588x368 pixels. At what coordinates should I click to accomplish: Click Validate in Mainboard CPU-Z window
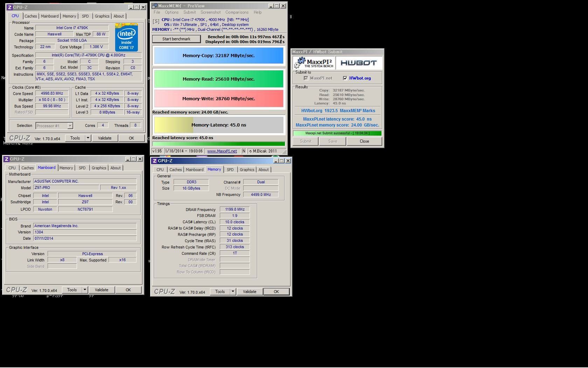pyautogui.click(x=101, y=290)
